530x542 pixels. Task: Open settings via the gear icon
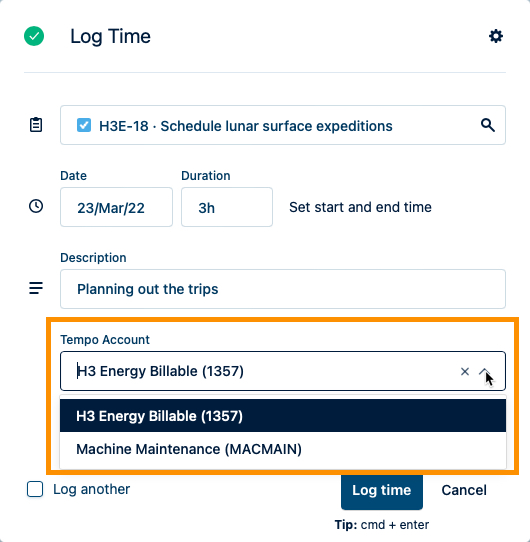point(496,36)
